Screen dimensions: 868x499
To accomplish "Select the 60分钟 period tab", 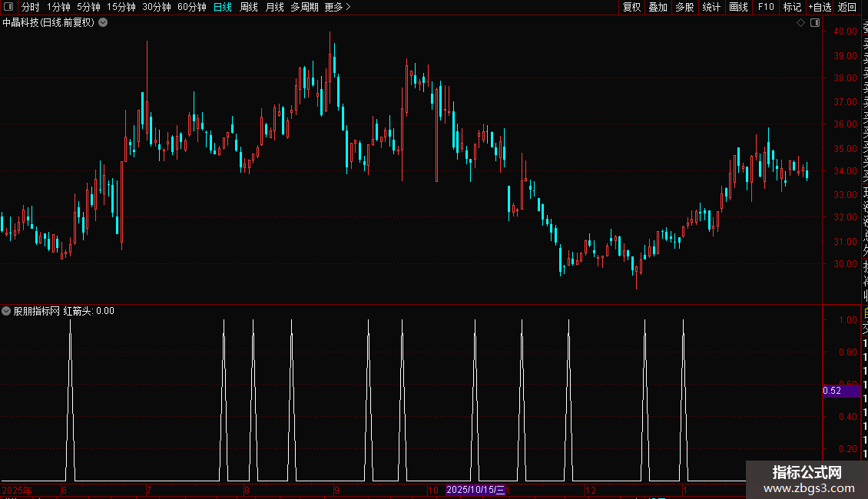I will (x=192, y=7).
